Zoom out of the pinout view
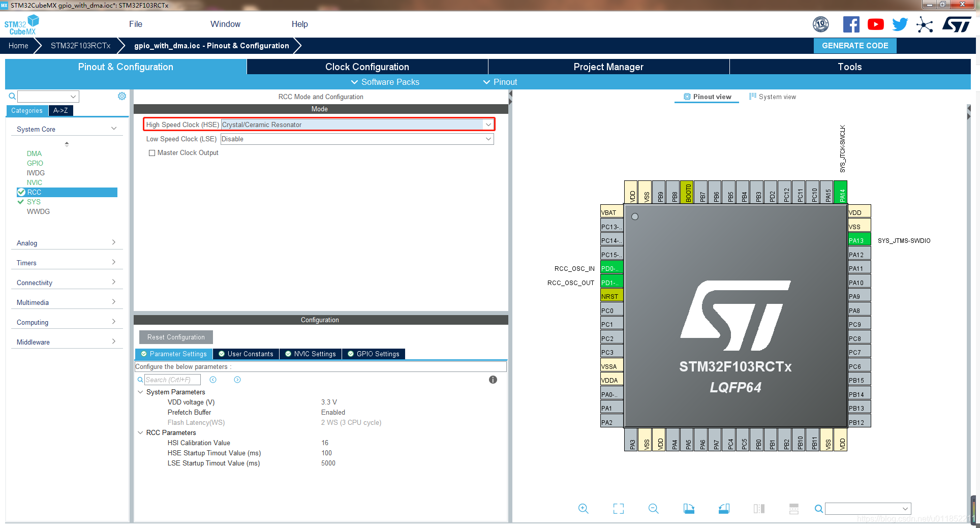 pyautogui.click(x=653, y=508)
